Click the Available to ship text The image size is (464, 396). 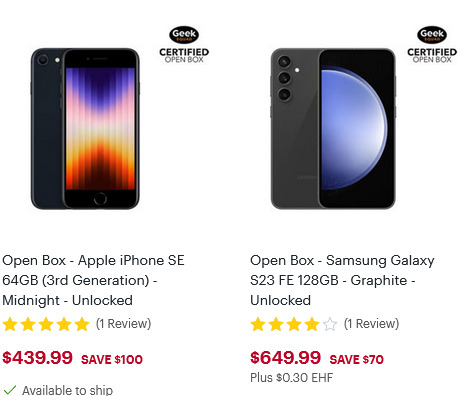point(68,390)
